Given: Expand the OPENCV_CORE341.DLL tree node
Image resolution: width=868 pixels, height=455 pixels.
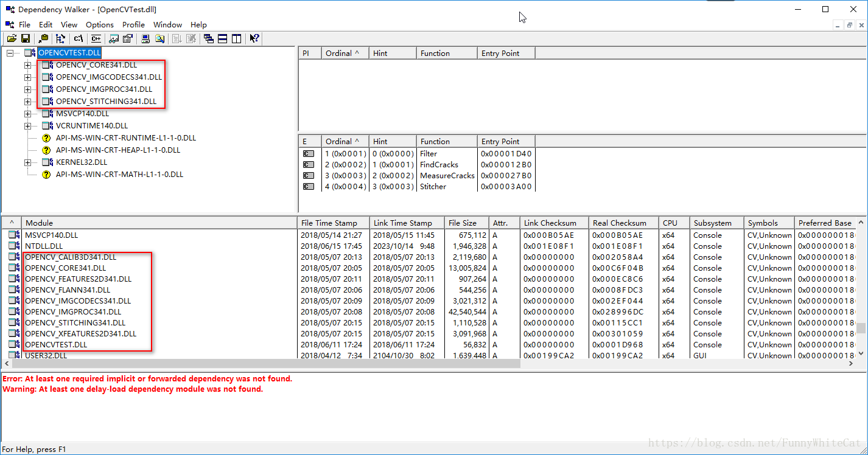Looking at the screenshot, I should pyautogui.click(x=27, y=65).
